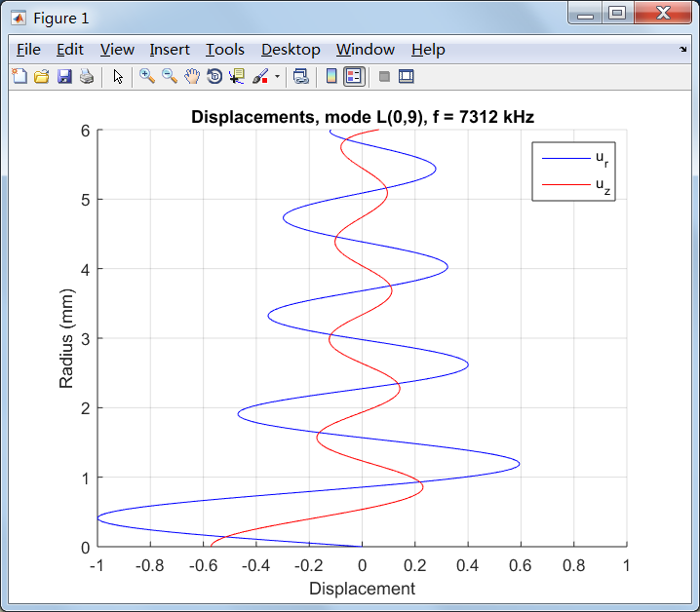Image resolution: width=700 pixels, height=612 pixels.
Task: Click the 'Displacement' x-axis label
Action: pos(362,589)
